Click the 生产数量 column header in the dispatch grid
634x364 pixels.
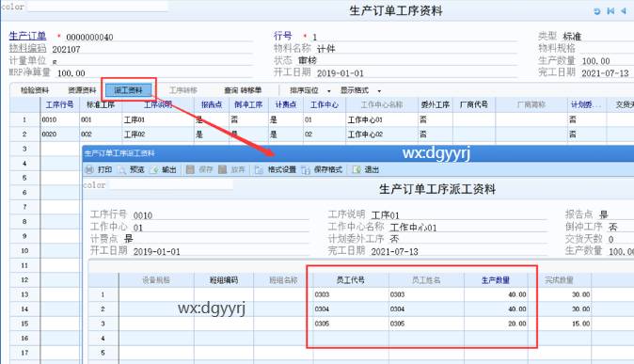[496, 280]
